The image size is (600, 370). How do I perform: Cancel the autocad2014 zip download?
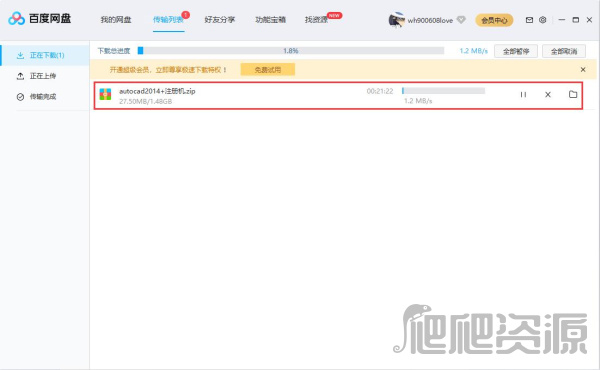coord(548,95)
